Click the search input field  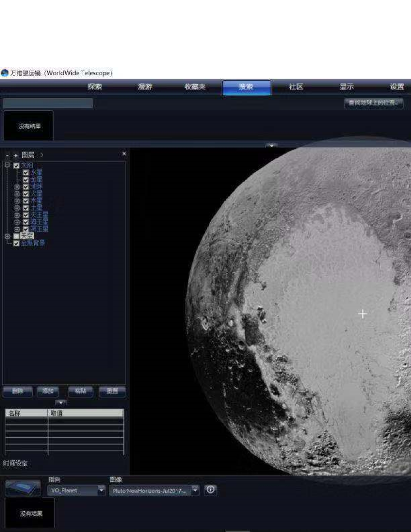[48, 103]
